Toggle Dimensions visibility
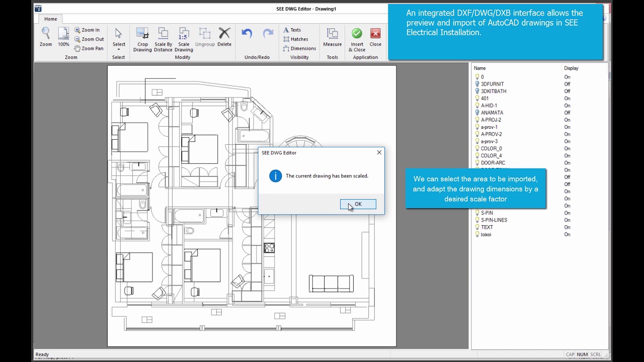 point(300,48)
